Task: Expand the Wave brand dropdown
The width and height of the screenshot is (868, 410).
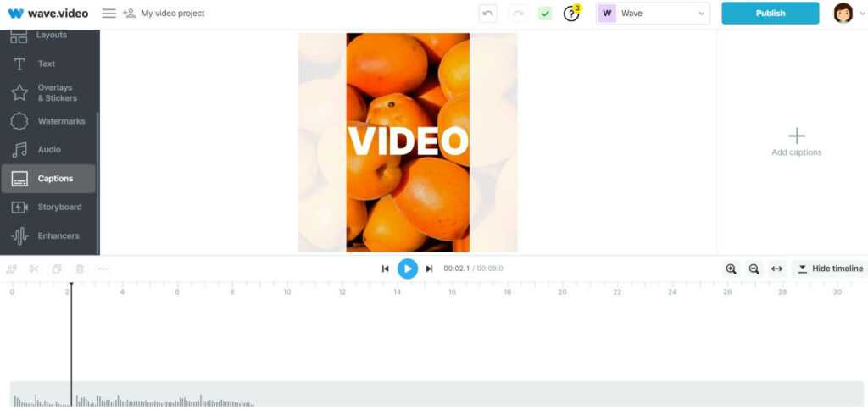Action: click(x=653, y=14)
